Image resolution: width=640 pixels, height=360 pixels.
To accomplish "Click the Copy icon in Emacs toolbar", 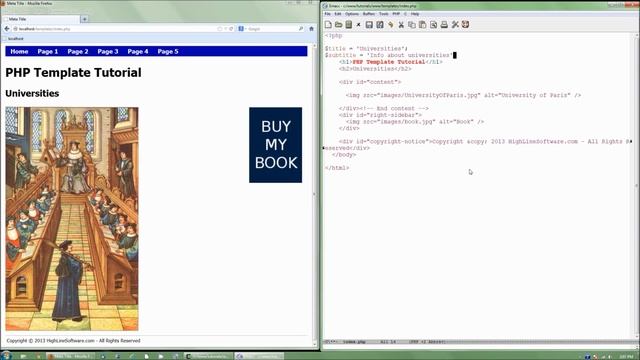I will 412,25.
